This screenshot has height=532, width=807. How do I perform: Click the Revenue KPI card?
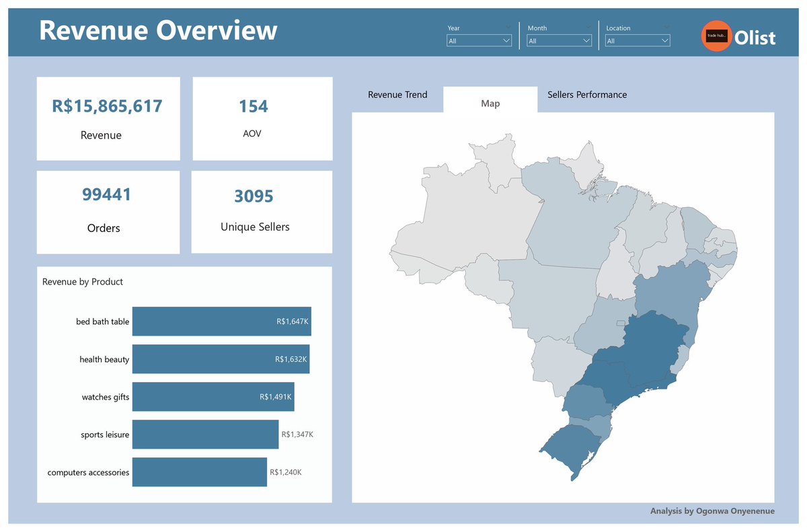click(108, 118)
